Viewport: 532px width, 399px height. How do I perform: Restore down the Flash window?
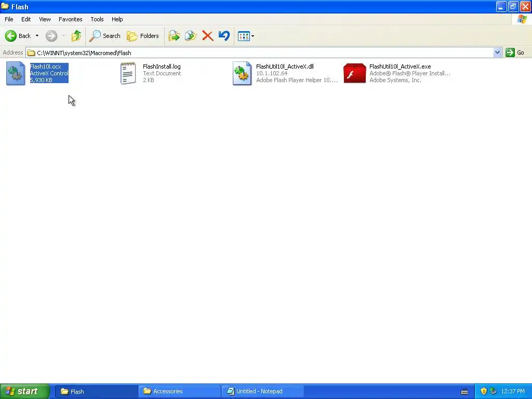point(513,6)
